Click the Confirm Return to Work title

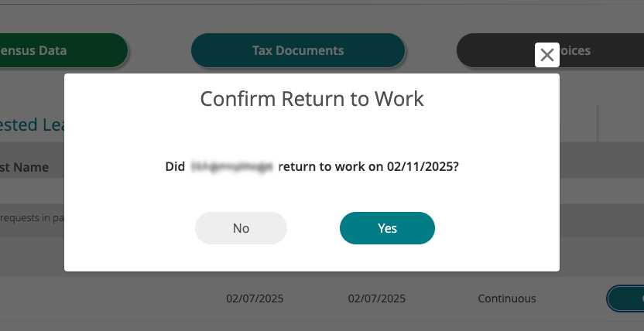(x=312, y=99)
